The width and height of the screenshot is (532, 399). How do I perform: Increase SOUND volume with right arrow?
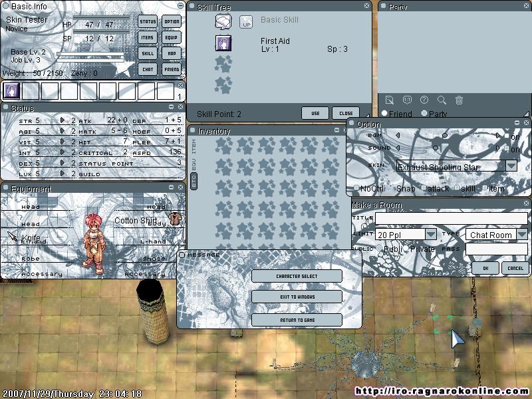click(x=497, y=148)
